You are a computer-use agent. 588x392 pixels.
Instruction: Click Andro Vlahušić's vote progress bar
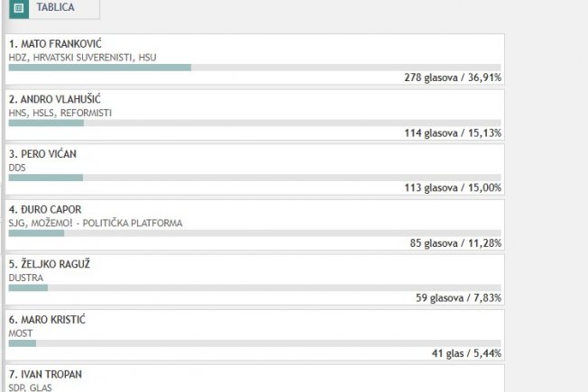[254, 123]
